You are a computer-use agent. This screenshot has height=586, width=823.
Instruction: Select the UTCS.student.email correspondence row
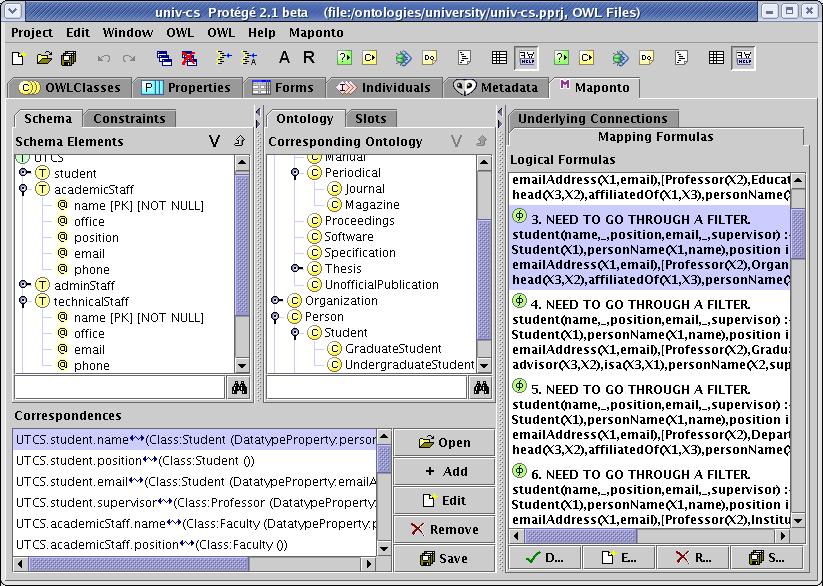195,482
